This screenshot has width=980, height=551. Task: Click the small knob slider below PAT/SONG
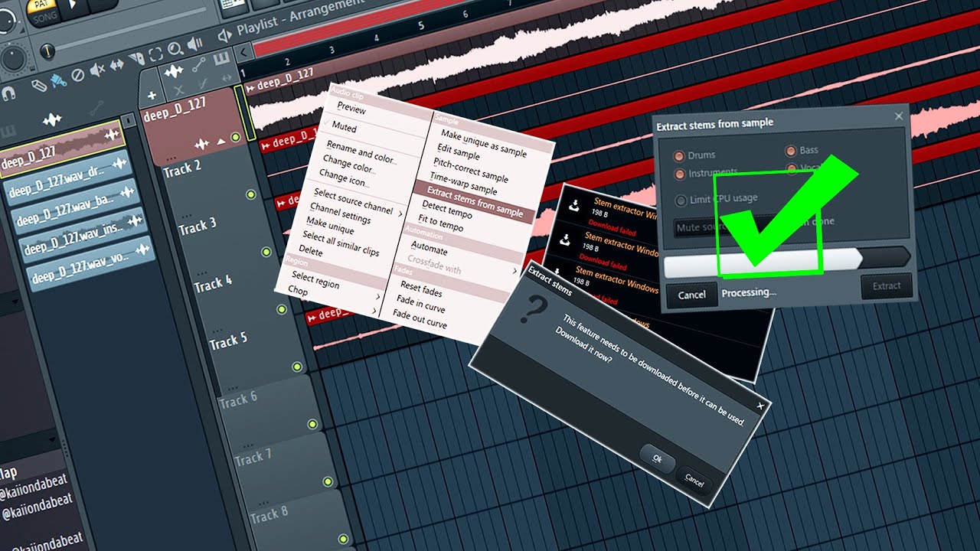(x=46, y=52)
